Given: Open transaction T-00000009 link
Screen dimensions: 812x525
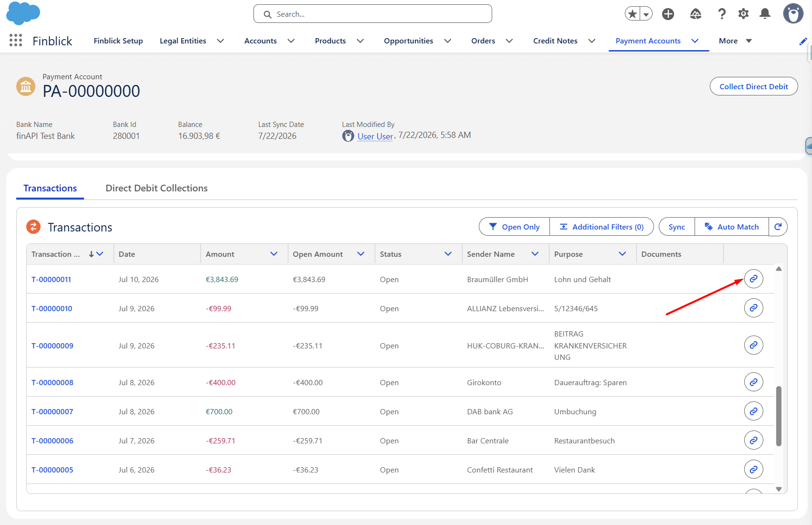Looking at the screenshot, I should pyautogui.click(x=53, y=346).
